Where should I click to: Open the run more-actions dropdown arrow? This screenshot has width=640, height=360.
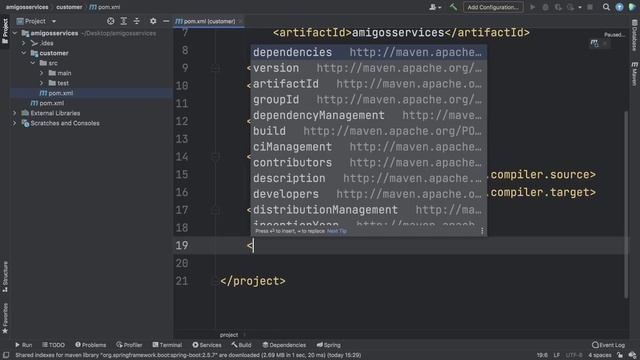pos(580,7)
